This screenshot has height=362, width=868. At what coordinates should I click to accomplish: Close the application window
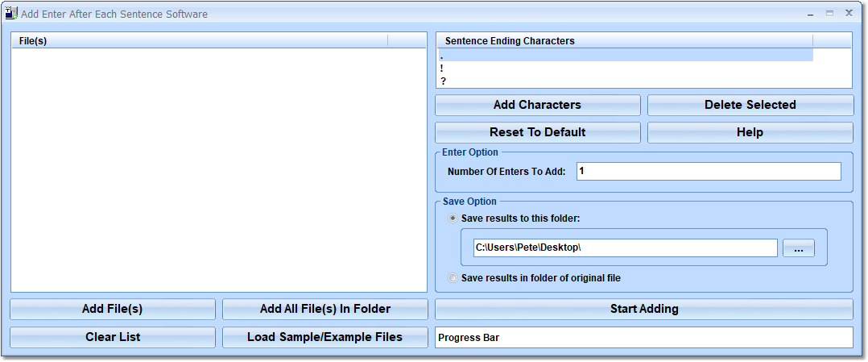(x=849, y=14)
